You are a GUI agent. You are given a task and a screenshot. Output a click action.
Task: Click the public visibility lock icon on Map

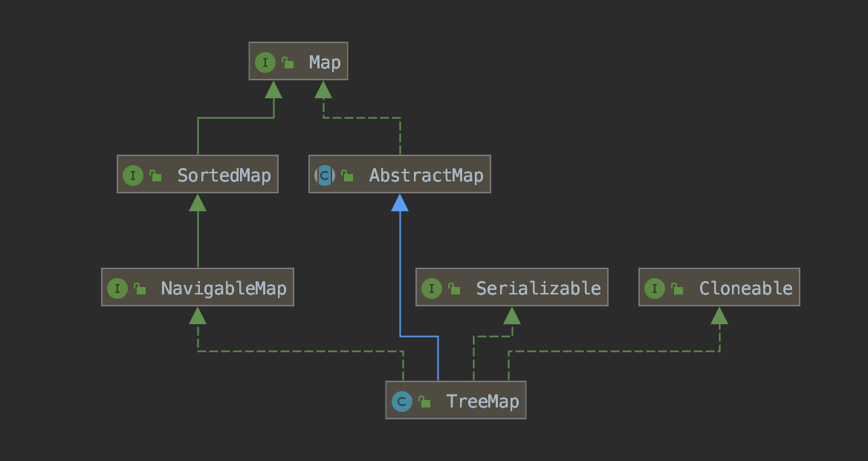coord(288,63)
